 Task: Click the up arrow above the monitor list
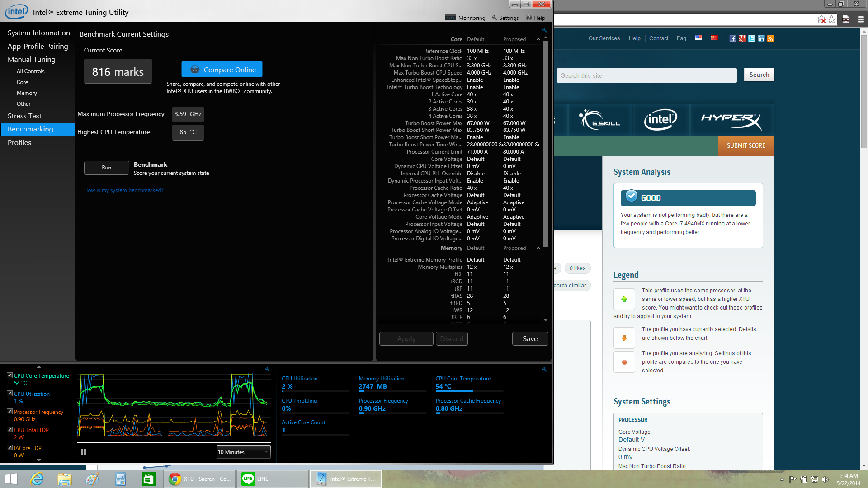click(x=38, y=367)
